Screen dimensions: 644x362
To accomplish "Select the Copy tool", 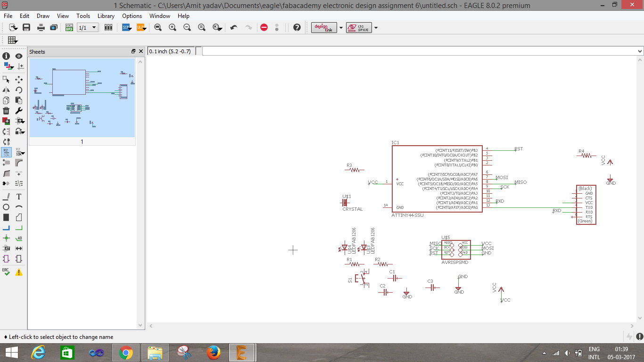I will coord(6,100).
